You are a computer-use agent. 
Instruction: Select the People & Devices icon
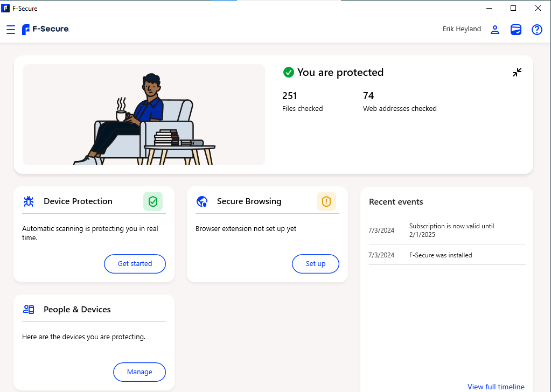click(x=28, y=309)
